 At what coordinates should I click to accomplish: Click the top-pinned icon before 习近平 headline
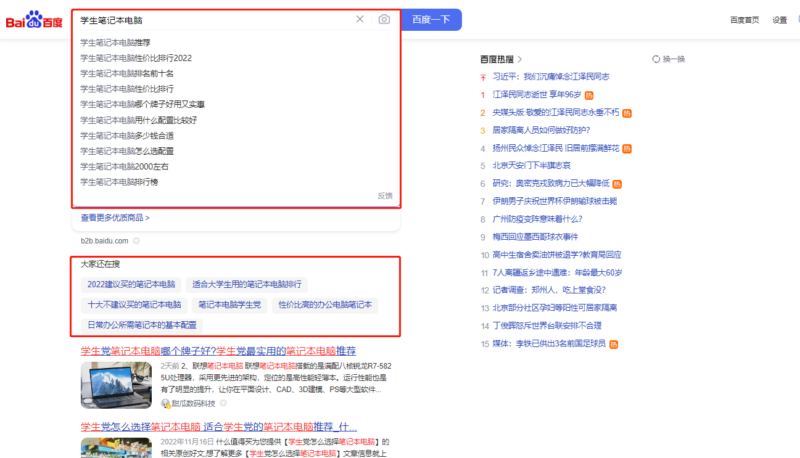483,77
